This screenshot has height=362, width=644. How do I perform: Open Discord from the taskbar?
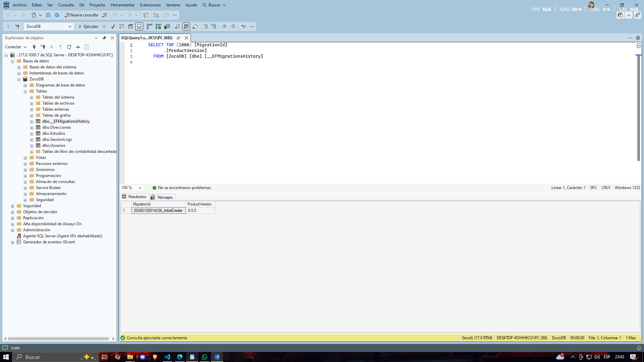click(x=143, y=357)
